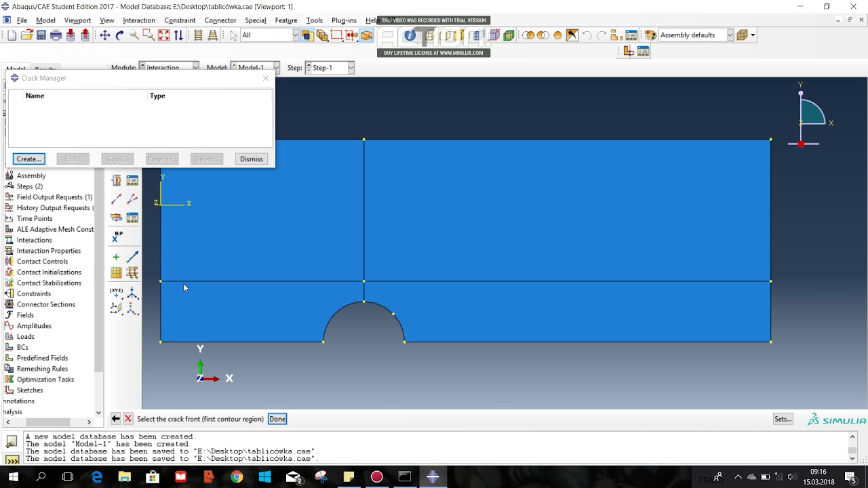Select the Box Zoom tool

click(149, 35)
